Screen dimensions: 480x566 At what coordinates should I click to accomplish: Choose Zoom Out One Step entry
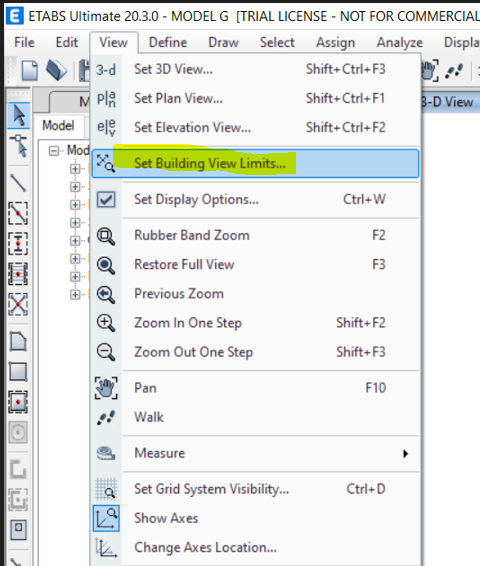point(256,352)
